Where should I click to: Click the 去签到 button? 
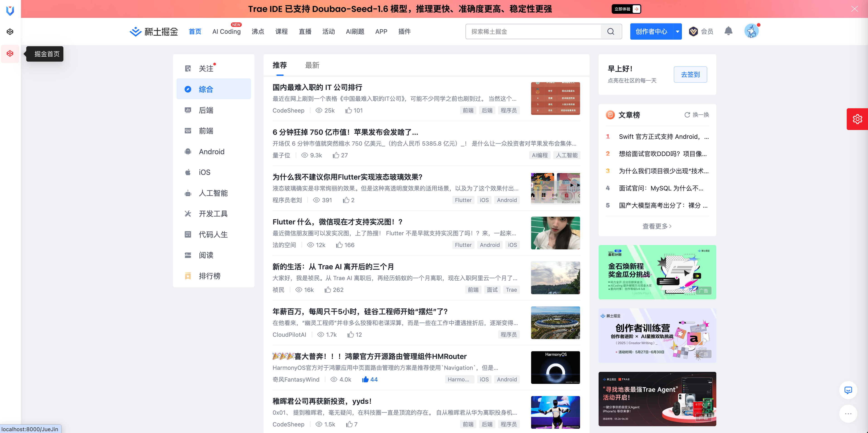point(691,75)
